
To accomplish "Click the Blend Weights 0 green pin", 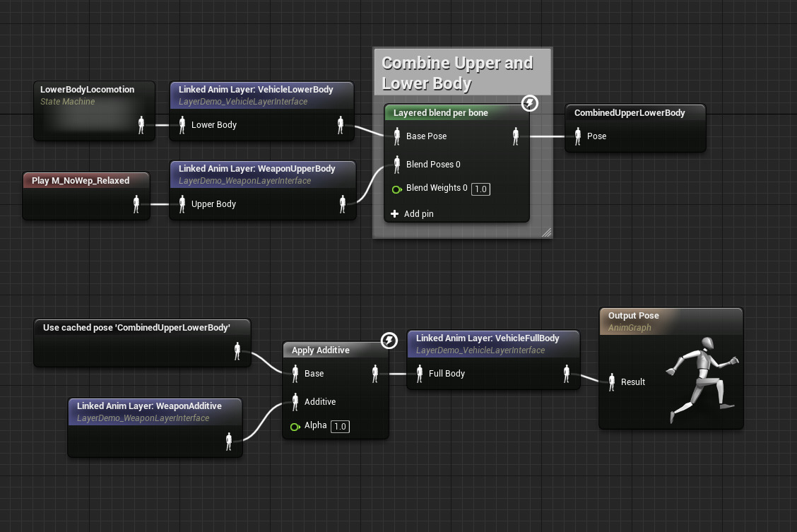I will 396,189.
